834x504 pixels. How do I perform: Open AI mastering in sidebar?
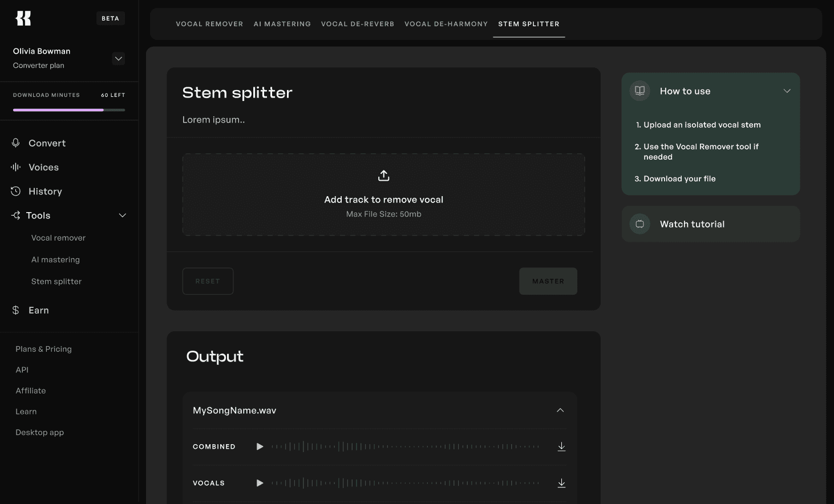point(55,259)
